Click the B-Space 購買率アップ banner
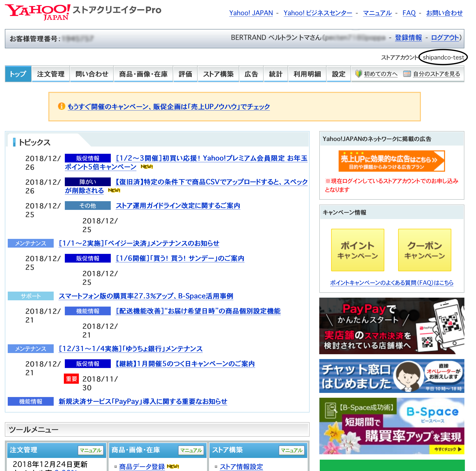 392,426
